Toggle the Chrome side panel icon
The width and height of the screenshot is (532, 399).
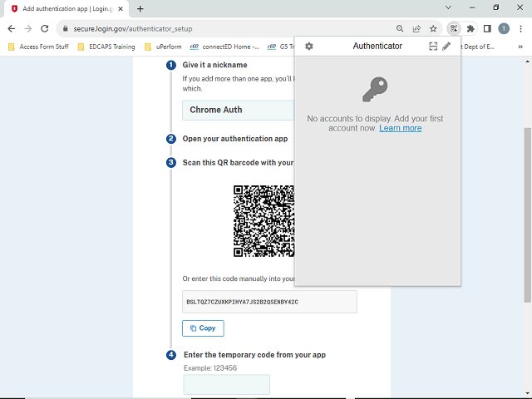click(x=487, y=29)
